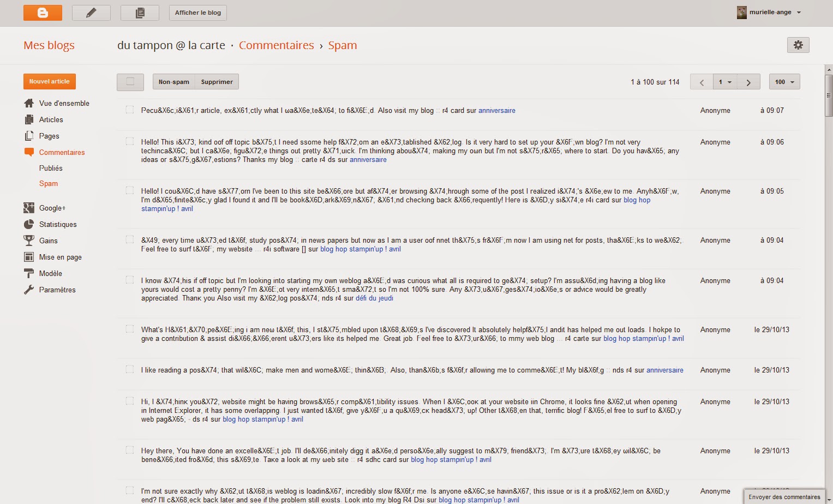Check the first spam comment checkbox
833x504 pixels.
point(130,110)
